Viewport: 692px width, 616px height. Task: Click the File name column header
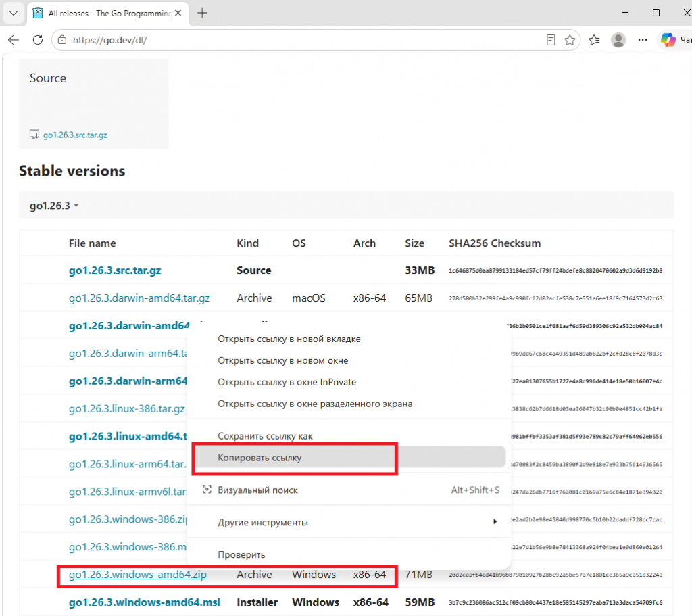[92, 243]
